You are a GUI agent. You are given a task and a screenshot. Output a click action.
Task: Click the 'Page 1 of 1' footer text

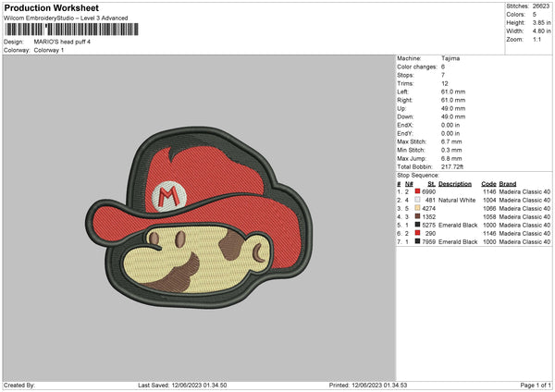tap(536, 385)
